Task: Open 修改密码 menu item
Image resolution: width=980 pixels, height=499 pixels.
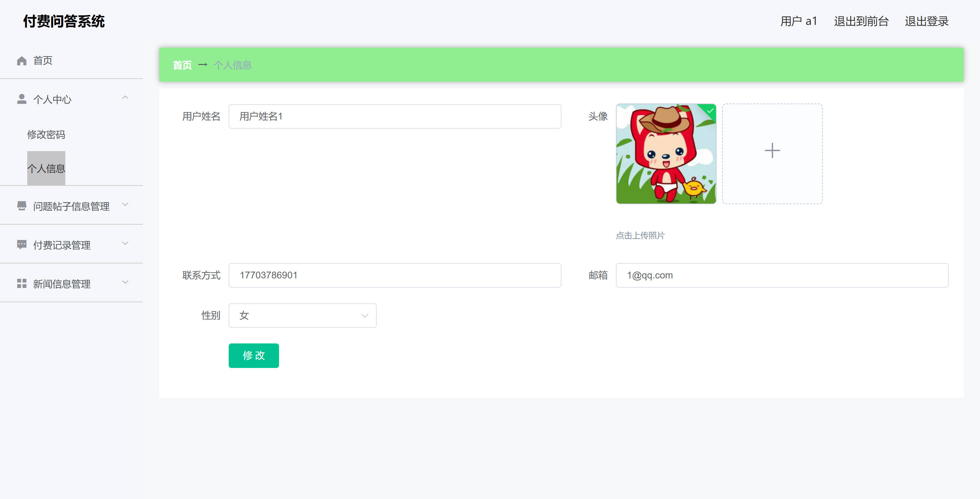Action: [x=46, y=134]
